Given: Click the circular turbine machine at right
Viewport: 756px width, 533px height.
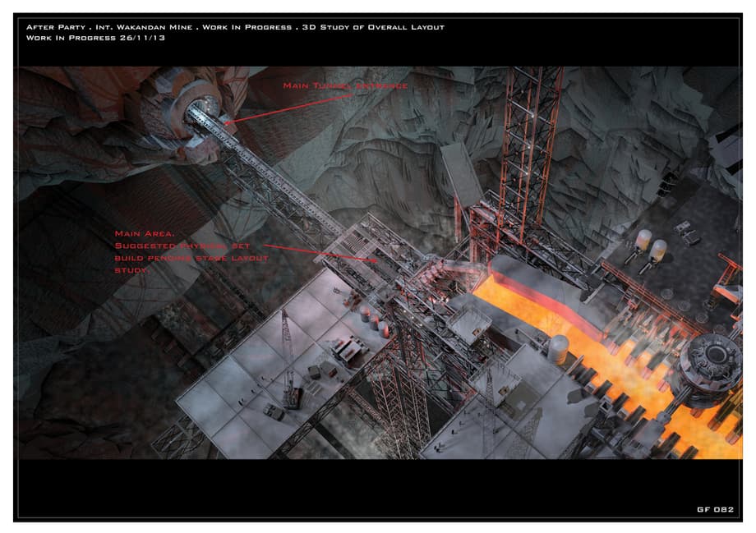Looking at the screenshot, I should tap(709, 361).
